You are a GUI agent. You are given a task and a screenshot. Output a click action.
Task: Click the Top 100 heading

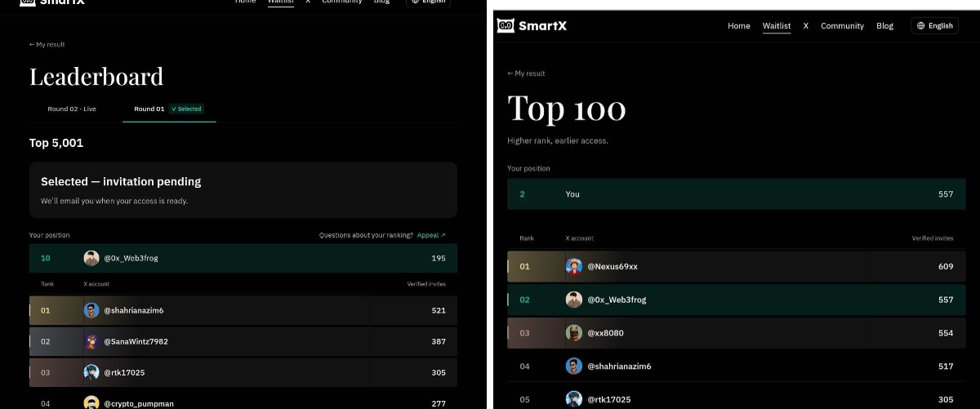click(567, 109)
